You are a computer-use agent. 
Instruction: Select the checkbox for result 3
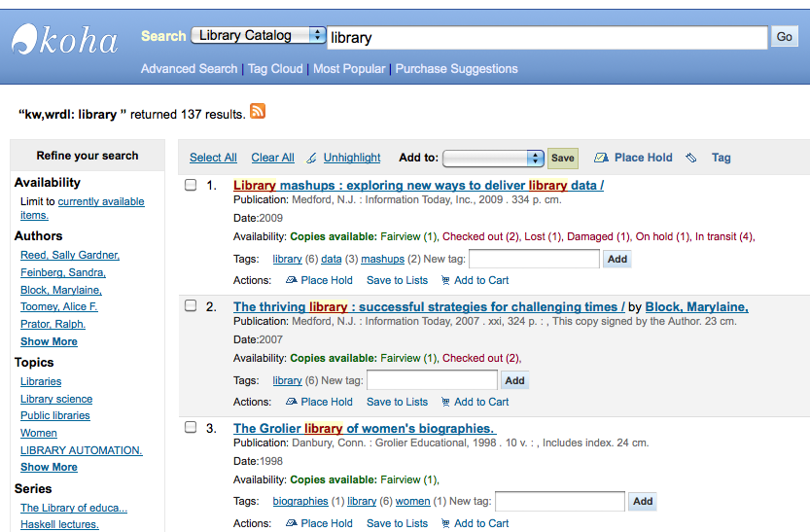pyautogui.click(x=192, y=428)
